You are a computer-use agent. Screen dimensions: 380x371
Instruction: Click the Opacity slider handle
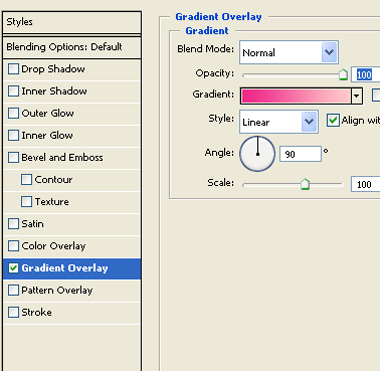tap(343, 75)
